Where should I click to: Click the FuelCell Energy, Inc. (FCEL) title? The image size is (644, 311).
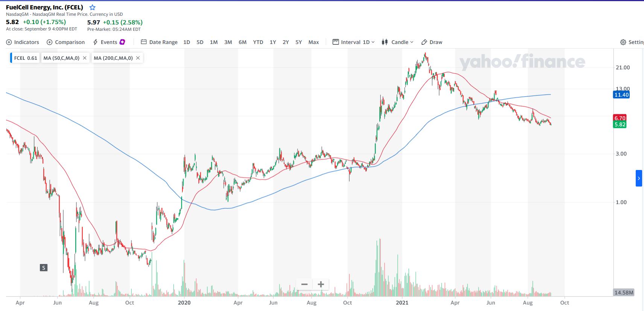(44, 7)
